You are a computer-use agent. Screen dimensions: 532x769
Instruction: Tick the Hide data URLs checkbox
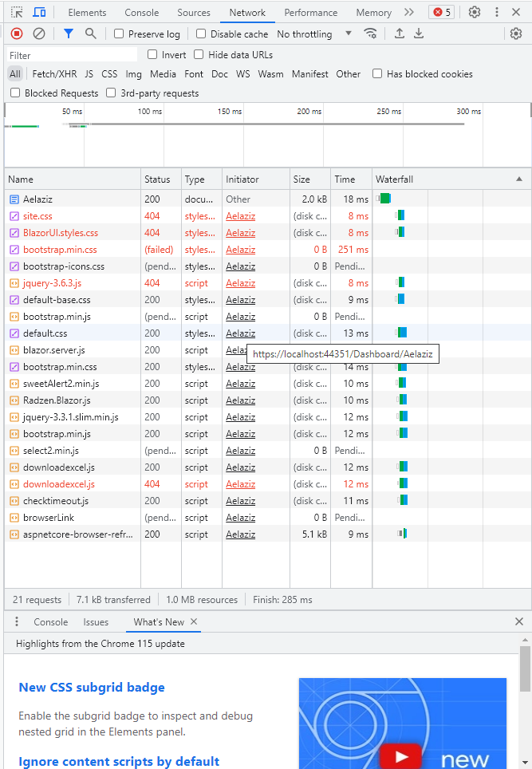coord(199,54)
